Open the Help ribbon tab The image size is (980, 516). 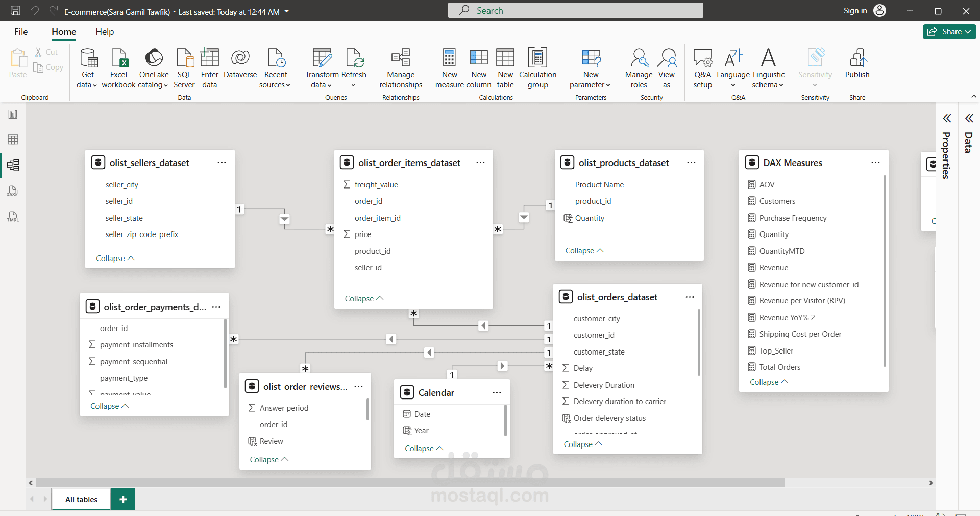pos(105,32)
